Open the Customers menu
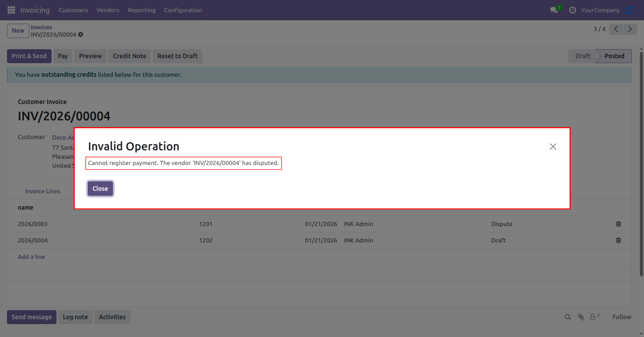The width and height of the screenshot is (644, 337). click(x=73, y=10)
